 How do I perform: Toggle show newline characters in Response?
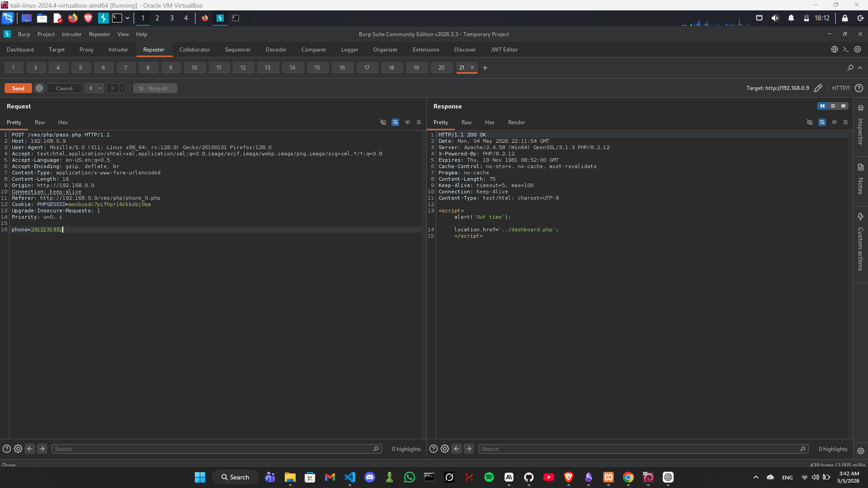[x=834, y=123]
